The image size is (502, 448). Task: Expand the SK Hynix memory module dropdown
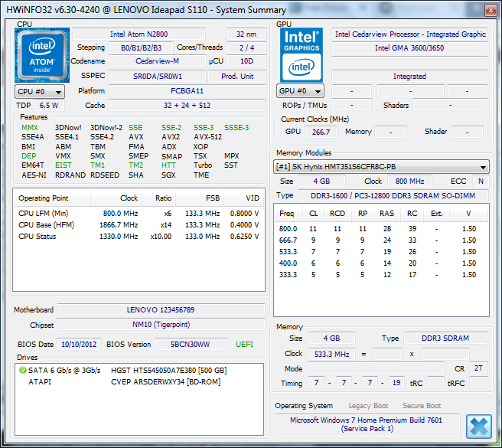point(381,167)
